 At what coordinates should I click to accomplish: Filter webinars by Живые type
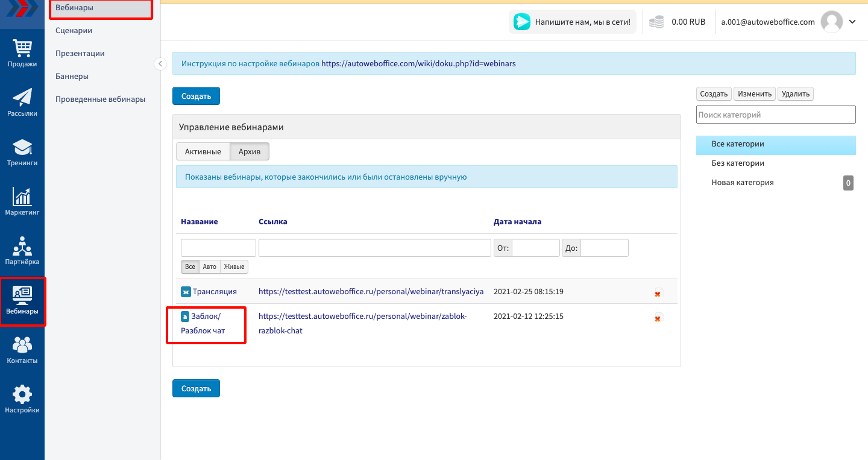tap(234, 266)
